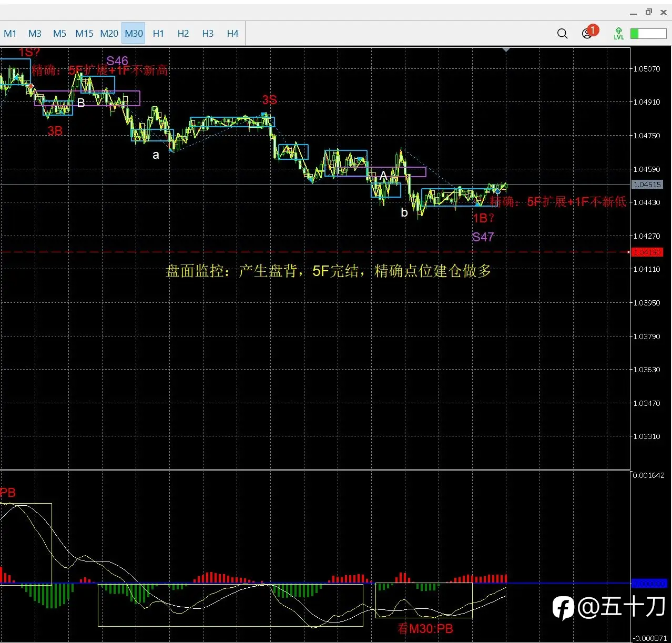Click the chart shift triangle marker

[506, 49]
